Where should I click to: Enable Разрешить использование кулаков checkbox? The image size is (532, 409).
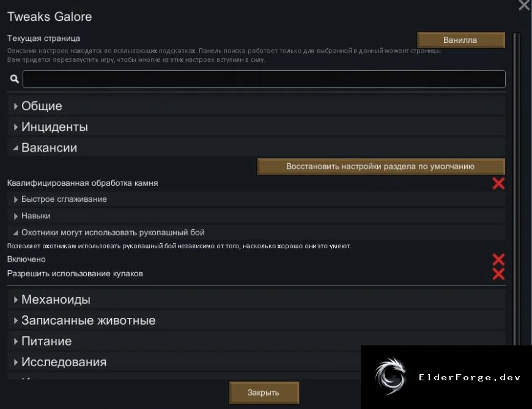(498, 274)
